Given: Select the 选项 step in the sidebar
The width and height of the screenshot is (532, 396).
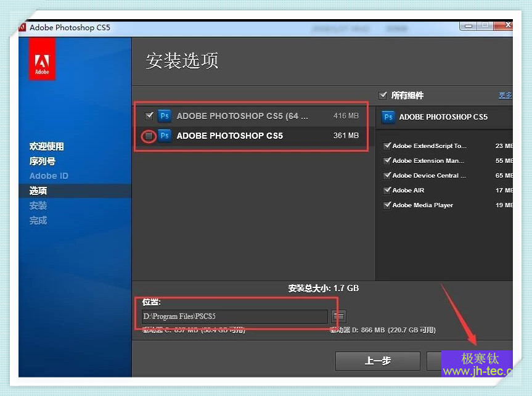Looking at the screenshot, I should click(38, 191).
